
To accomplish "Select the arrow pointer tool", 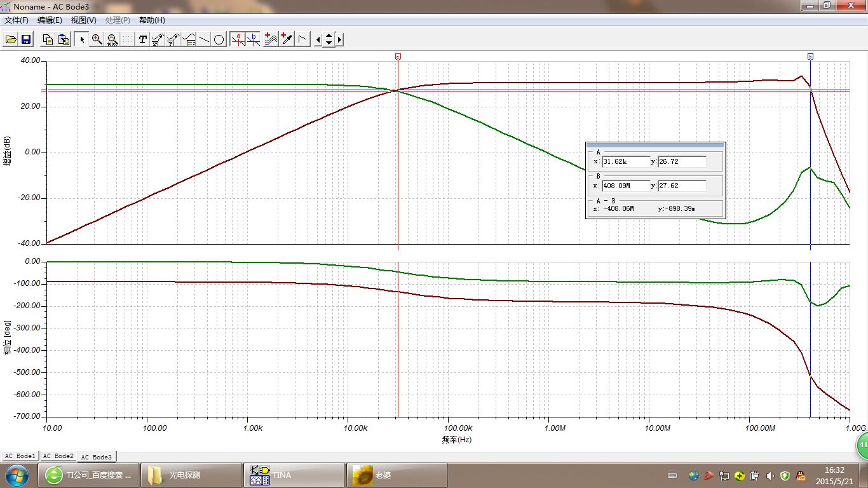I will (81, 39).
